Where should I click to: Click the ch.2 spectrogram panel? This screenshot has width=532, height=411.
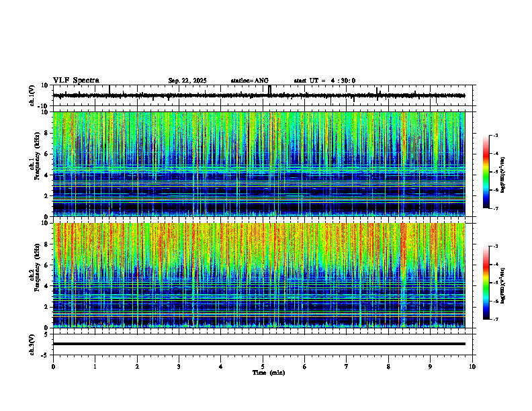point(259,275)
